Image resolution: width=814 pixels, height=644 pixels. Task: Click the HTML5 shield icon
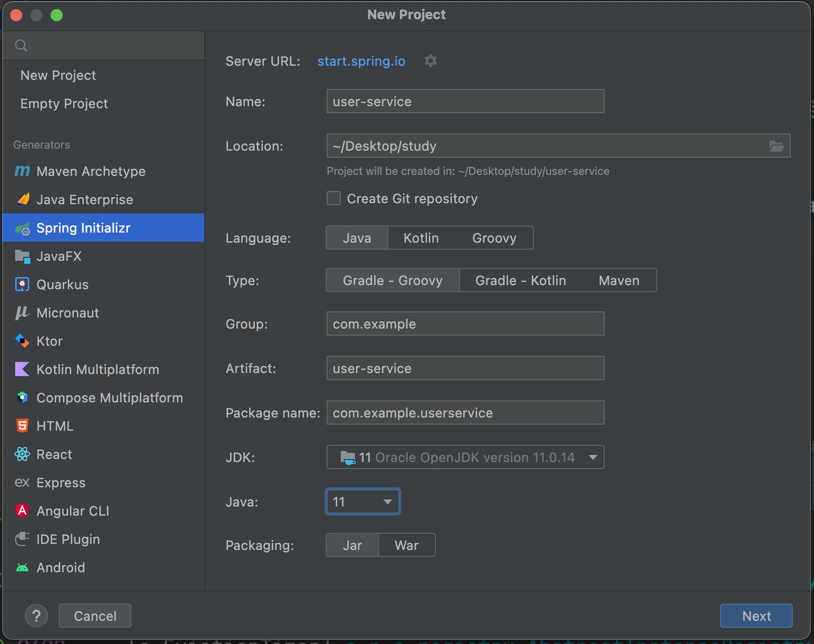[22, 426]
